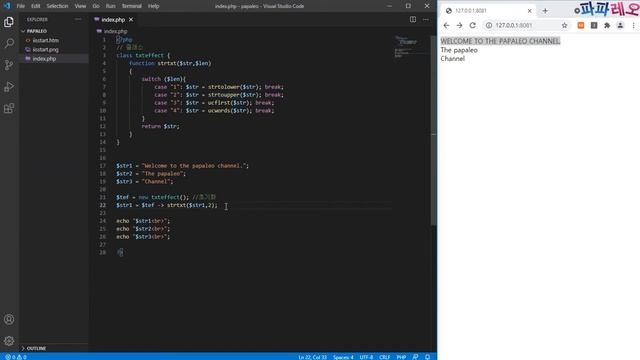The image size is (640, 360).
Task: Open the Source Control view
Action: click(x=9, y=65)
